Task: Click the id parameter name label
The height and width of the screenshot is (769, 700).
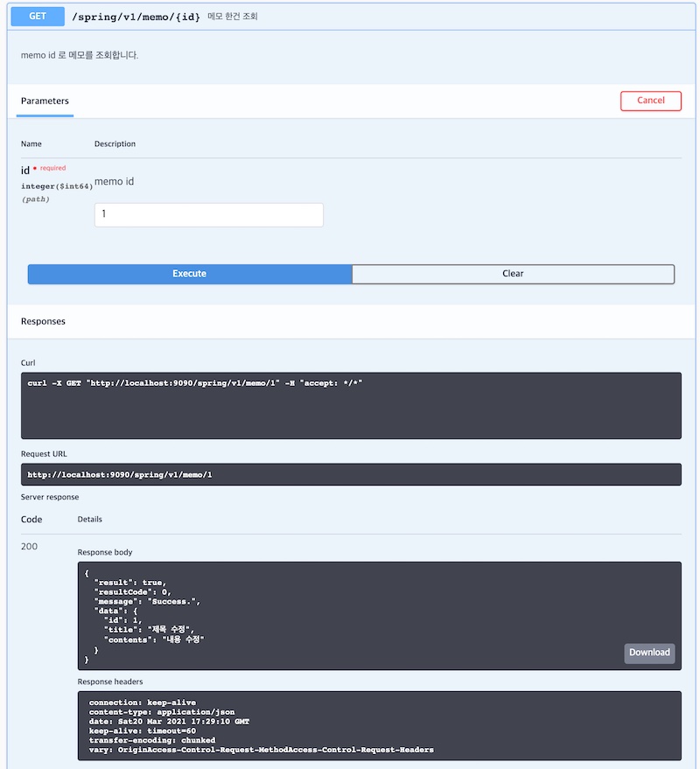Action: [25, 171]
